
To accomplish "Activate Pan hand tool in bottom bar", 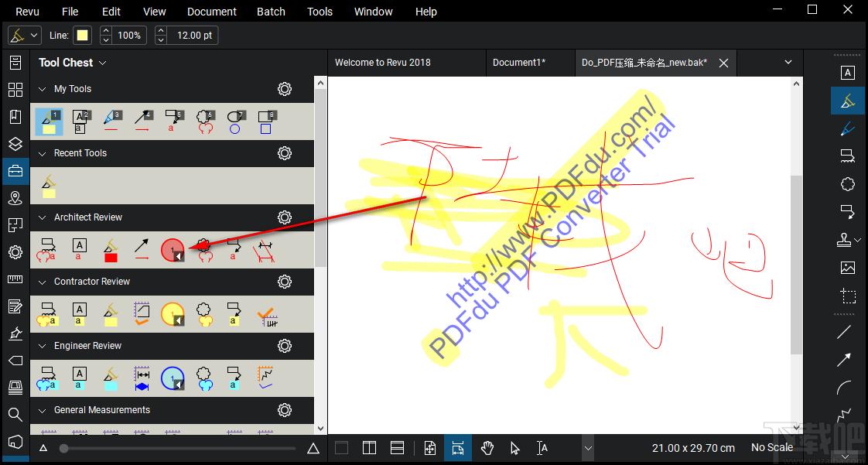I will click(487, 449).
